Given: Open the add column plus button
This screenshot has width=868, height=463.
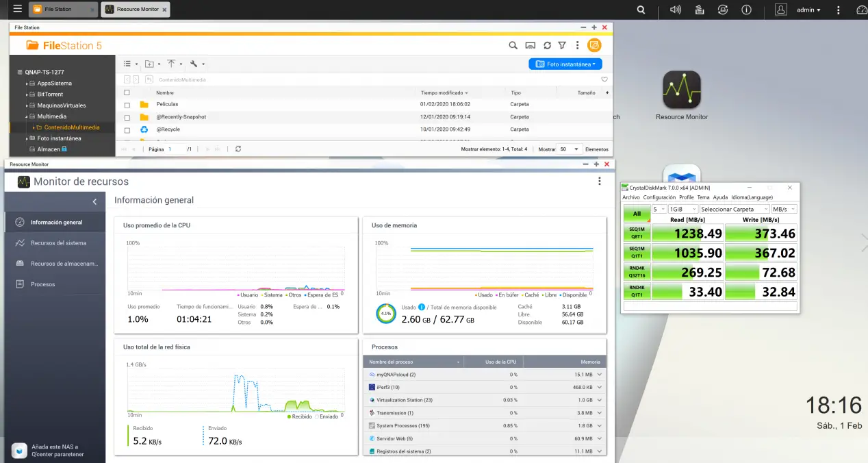Looking at the screenshot, I should click(607, 92).
